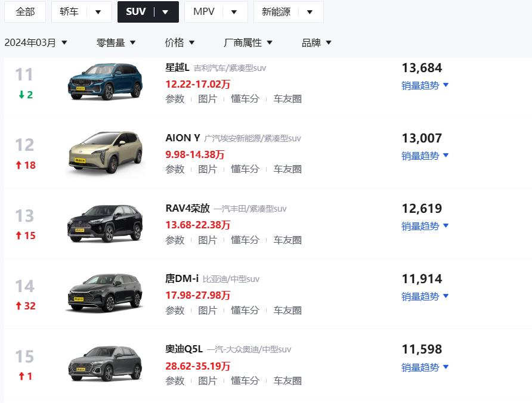
Task: Open 懂车分 for 奥迪Q5L
Action: point(245,381)
